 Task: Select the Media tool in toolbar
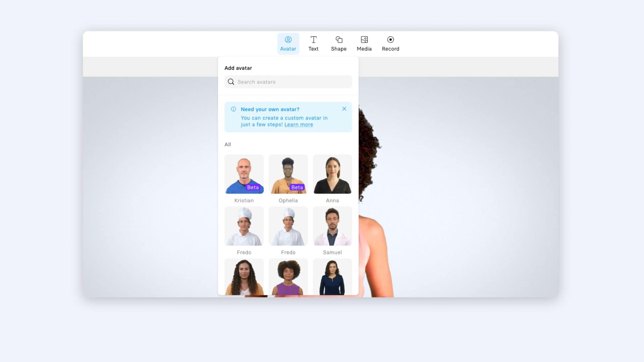point(364,43)
